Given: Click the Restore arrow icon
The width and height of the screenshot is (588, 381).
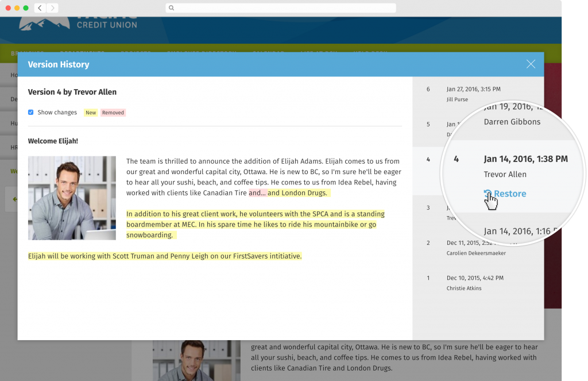Looking at the screenshot, I should point(488,194).
